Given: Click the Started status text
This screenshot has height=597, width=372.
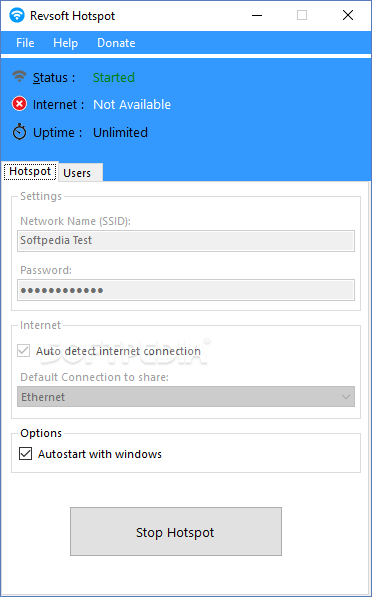Looking at the screenshot, I should coord(114,77).
